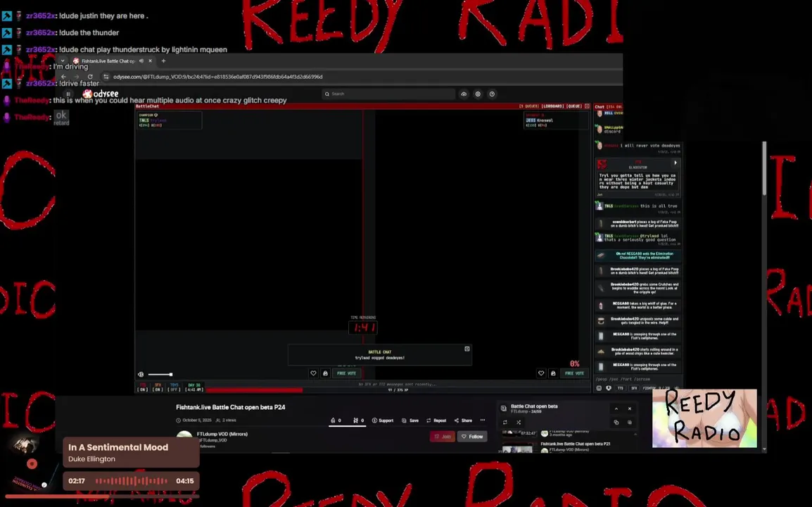Click the music widget song progress waveform

131,481
